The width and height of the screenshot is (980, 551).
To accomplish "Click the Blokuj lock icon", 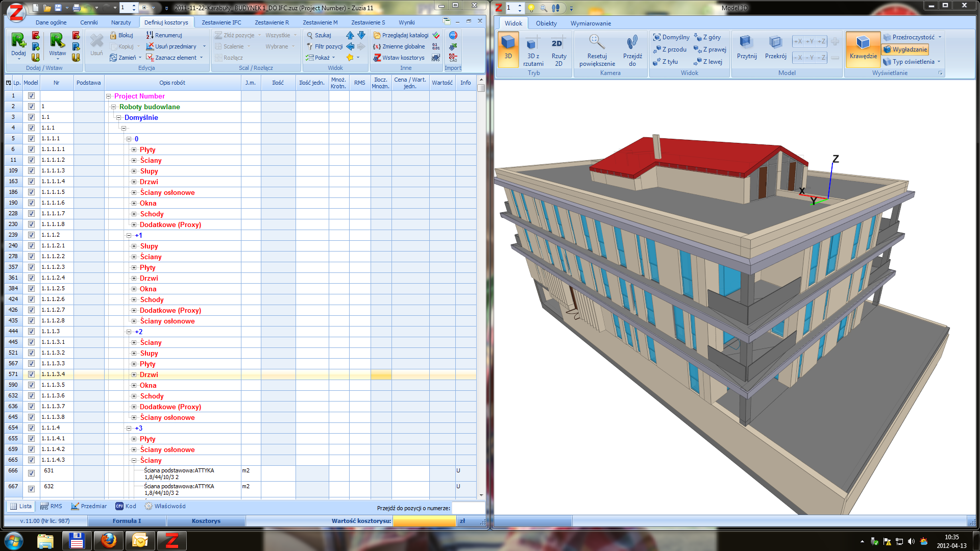I will click(121, 35).
